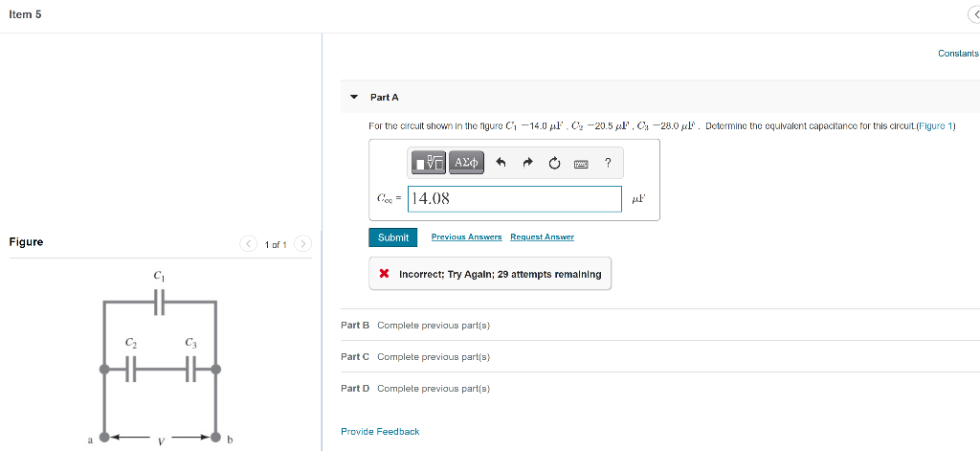Open the answer help question mark

click(608, 164)
